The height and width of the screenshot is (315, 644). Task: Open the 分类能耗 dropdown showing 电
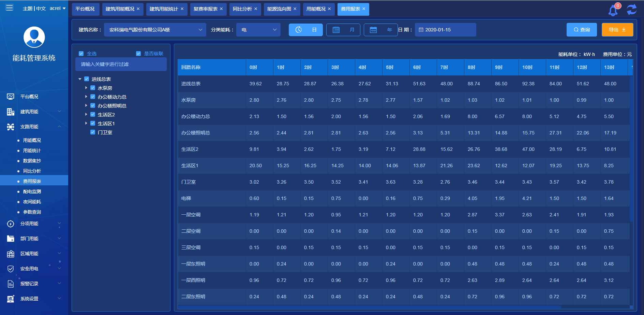[258, 30]
